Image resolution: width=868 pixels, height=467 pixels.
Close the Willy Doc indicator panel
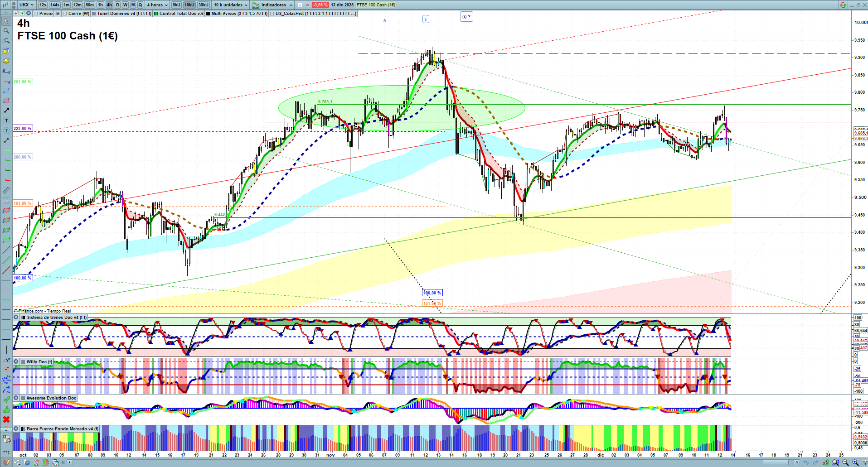pyautogui.click(x=16, y=362)
